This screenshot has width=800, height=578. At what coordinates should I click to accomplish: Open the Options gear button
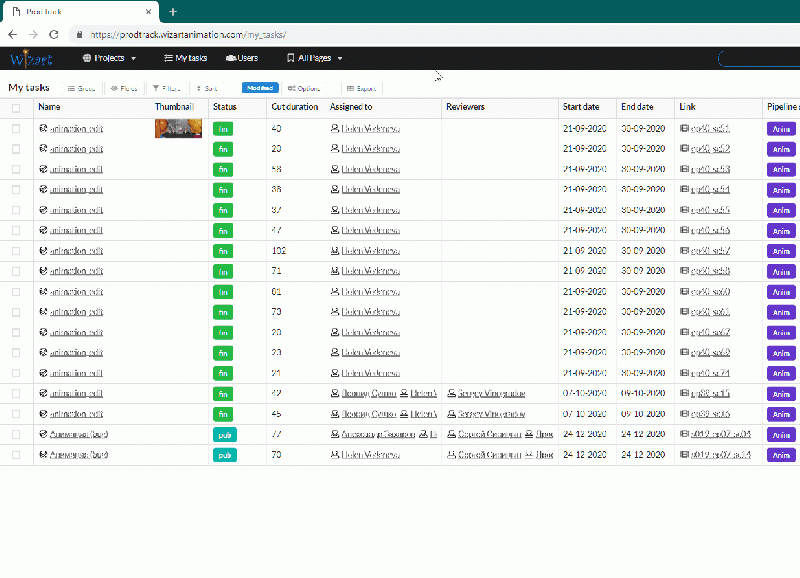(x=304, y=88)
